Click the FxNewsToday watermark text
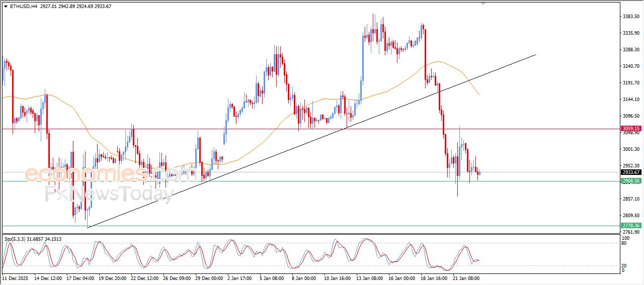 (x=109, y=194)
